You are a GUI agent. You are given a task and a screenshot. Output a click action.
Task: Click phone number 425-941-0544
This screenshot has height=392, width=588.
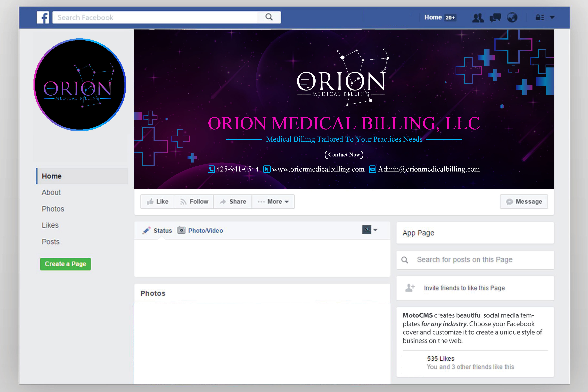[237, 169]
